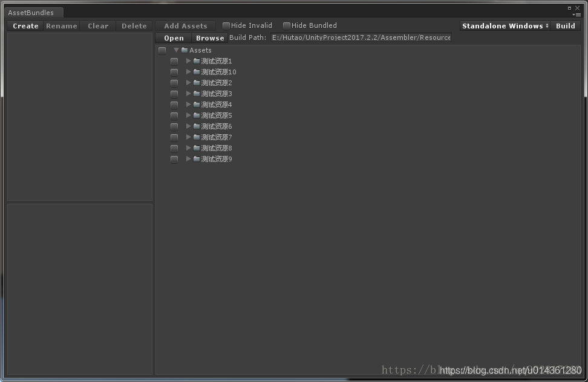Click the Rename button

pyautogui.click(x=62, y=26)
